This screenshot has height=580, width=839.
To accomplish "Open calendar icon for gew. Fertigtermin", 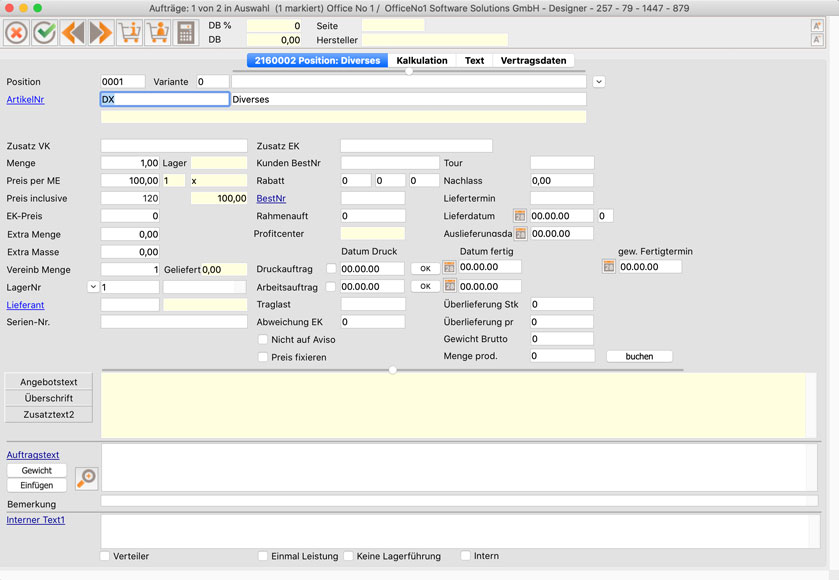I will tap(608, 266).
